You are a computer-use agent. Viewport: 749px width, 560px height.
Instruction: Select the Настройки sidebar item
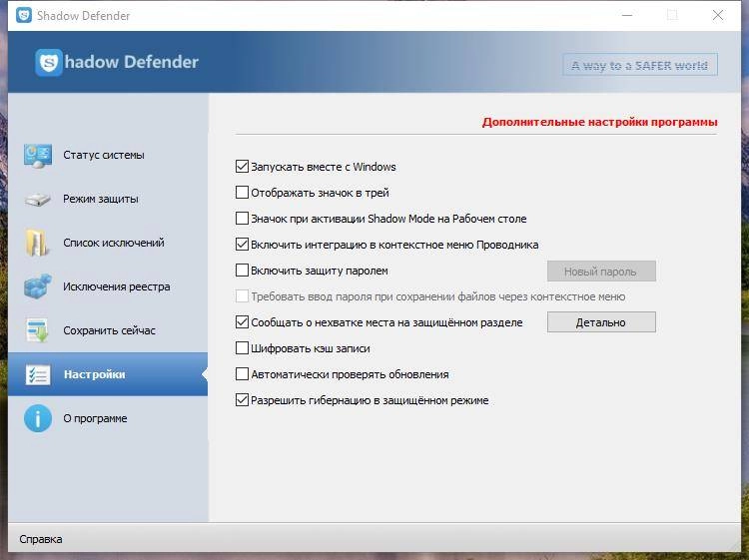tap(108, 374)
